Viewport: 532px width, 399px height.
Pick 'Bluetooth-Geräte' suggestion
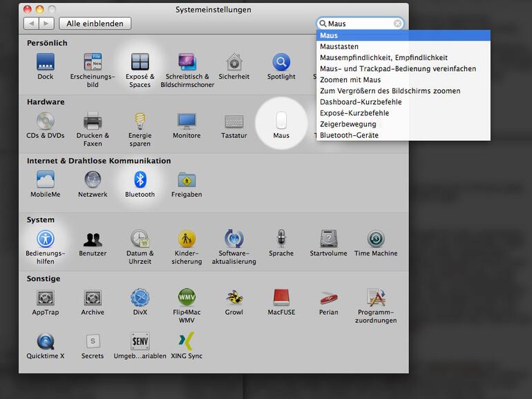click(x=349, y=135)
